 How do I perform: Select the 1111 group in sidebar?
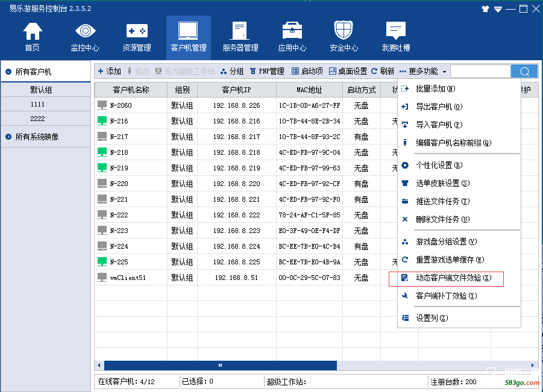coord(37,104)
